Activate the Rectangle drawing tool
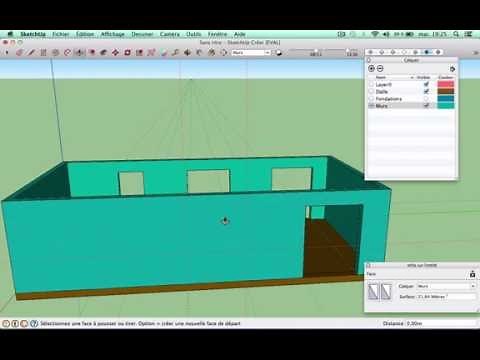Screen dimensions: 480x360 pos(43,52)
